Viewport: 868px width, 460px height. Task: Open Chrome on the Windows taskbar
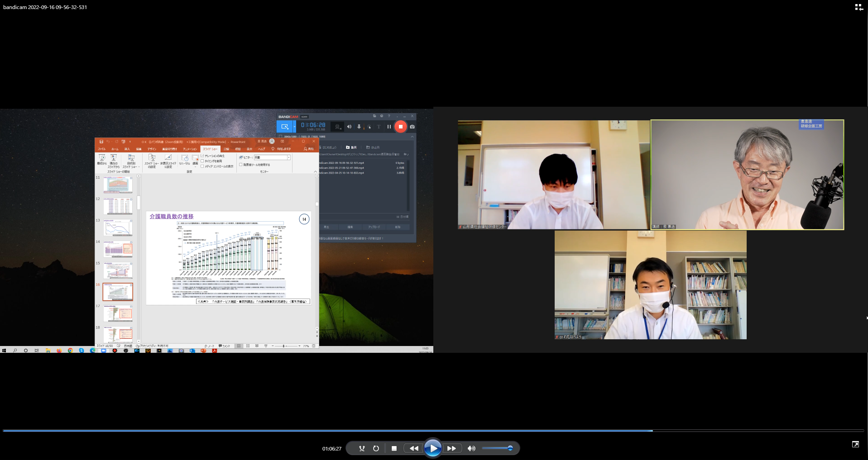pos(70,351)
